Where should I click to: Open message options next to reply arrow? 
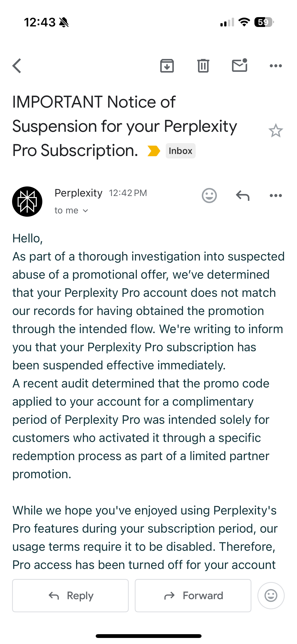(x=276, y=196)
